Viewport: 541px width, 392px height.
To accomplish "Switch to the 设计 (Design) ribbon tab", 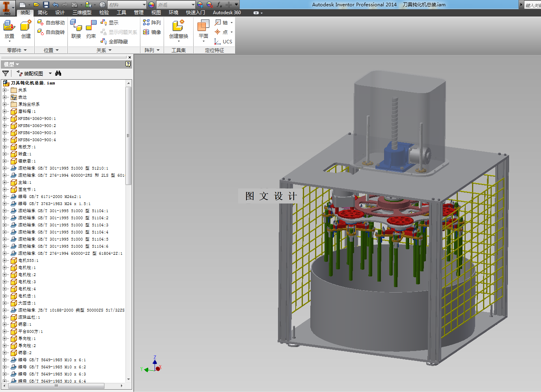I will click(60, 13).
